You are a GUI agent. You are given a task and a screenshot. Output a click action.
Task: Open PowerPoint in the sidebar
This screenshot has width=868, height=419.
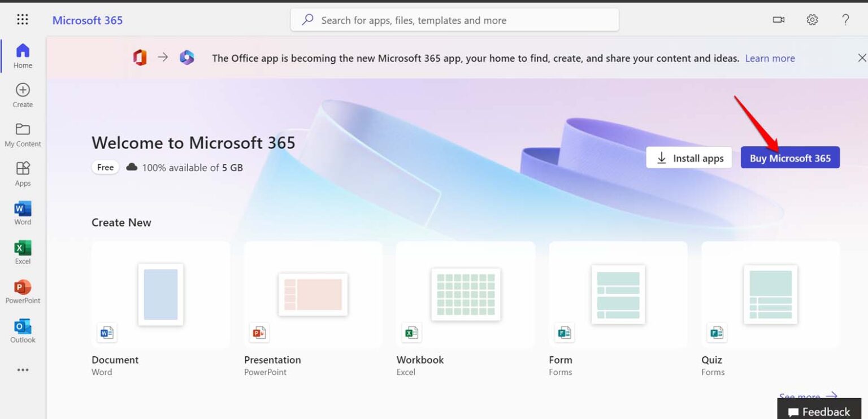click(23, 291)
